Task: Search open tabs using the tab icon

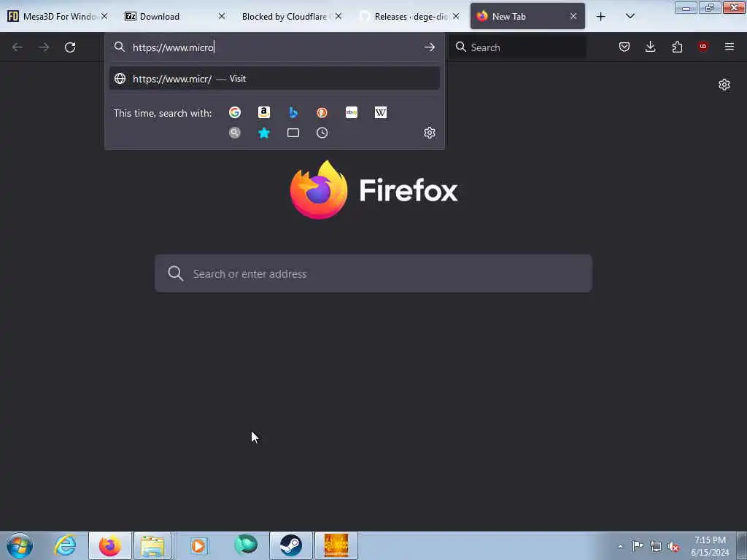Action: [x=293, y=133]
